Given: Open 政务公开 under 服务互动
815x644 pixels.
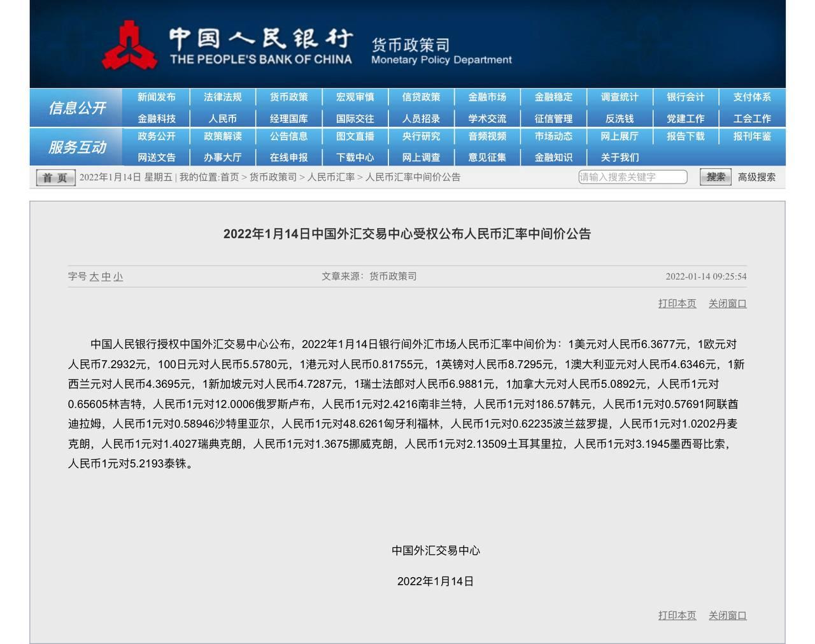Looking at the screenshot, I should (x=157, y=136).
